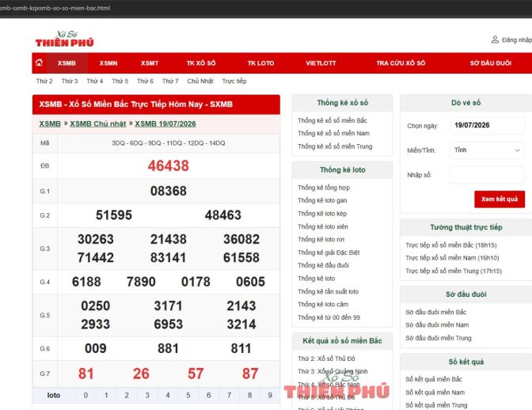Open Thống kê xổ số miền Nam
The image size is (532, 410).
(x=333, y=133)
